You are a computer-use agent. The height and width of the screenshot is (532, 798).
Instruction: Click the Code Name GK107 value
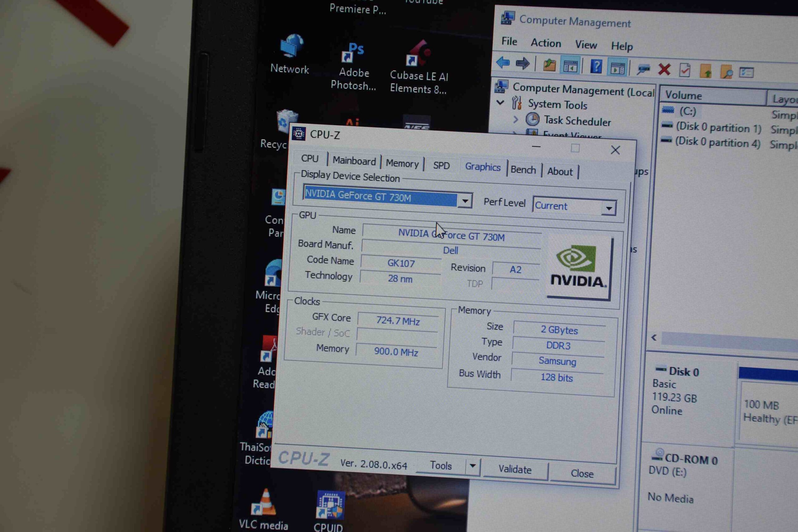(401, 263)
